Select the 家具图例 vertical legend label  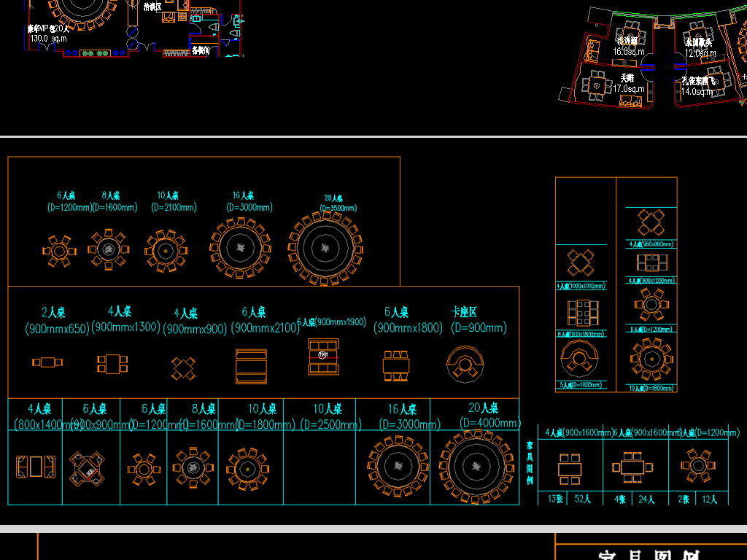(x=530, y=462)
